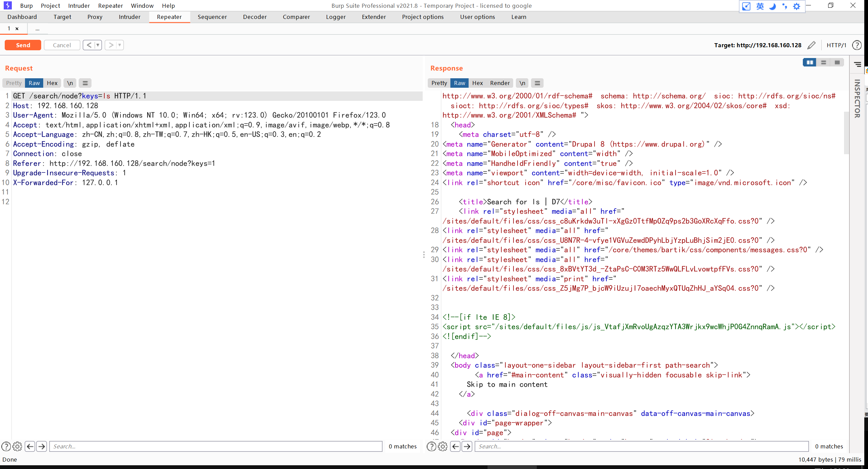This screenshot has width=868, height=469.
Task: Open the response panel hamburger menu
Action: 537,83
